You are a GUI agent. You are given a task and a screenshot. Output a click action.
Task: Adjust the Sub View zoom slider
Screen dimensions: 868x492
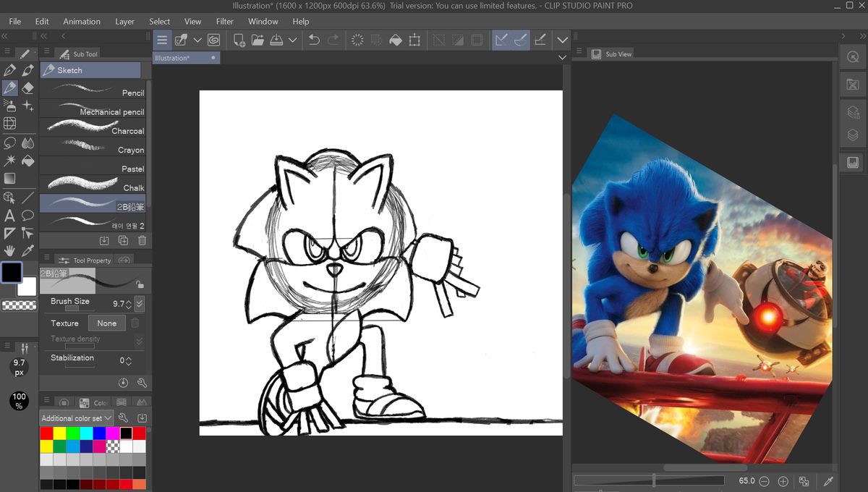coord(649,480)
